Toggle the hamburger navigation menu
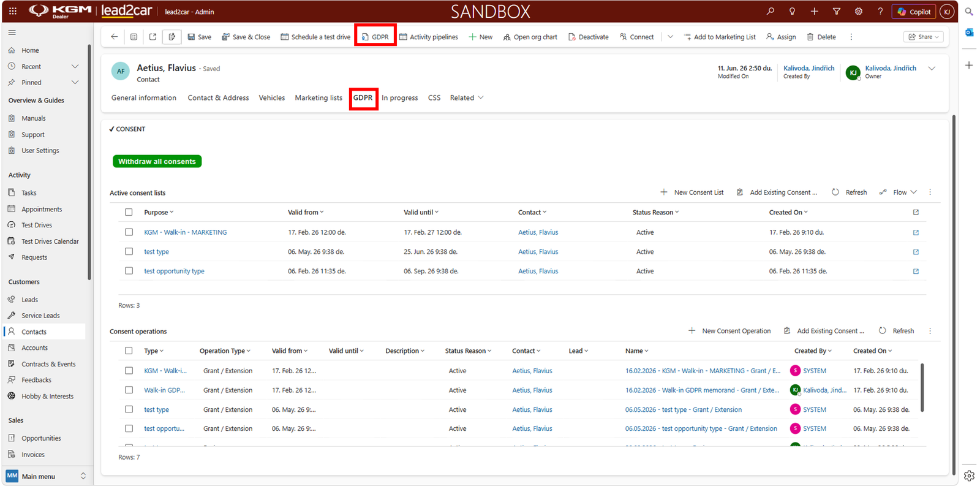Image resolution: width=980 pixels, height=486 pixels. click(x=12, y=32)
